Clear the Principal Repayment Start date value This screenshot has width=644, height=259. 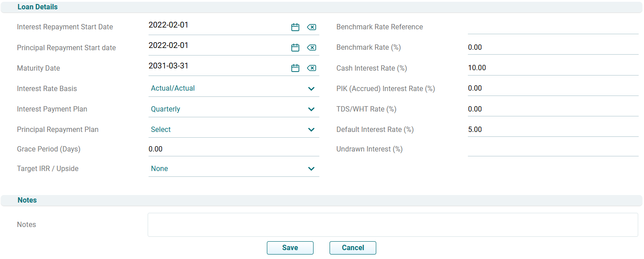click(312, 48)
